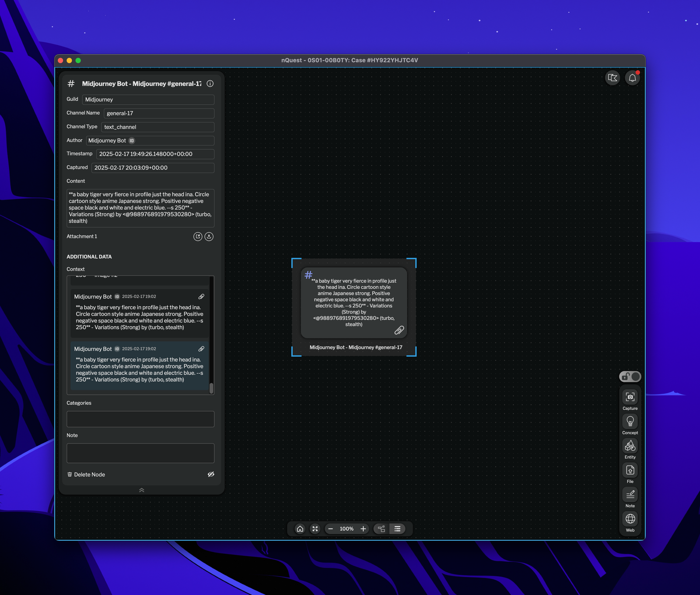This screenshot has width=700, height=595.
Task: Select the first Midjourney Bot context message text
Action: pyautogui.click(x=140, y=317)
